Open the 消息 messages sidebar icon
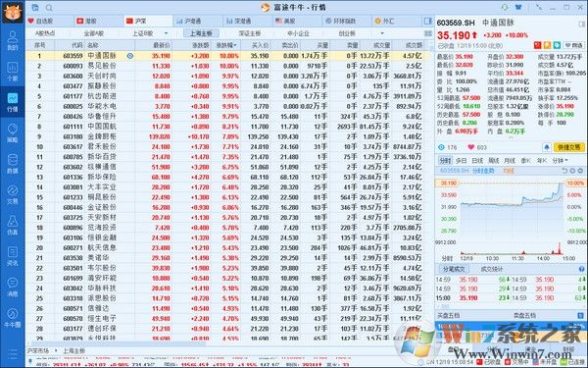The image size is (588, 368). pos(13,287)
